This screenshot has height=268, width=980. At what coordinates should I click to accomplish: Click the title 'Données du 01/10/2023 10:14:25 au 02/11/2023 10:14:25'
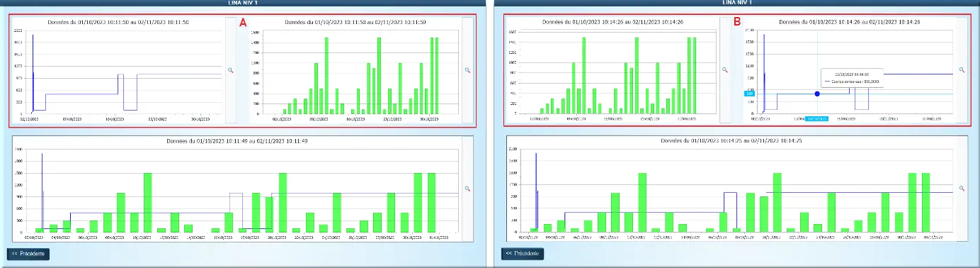pyautogui.click(x=731, y=142)
